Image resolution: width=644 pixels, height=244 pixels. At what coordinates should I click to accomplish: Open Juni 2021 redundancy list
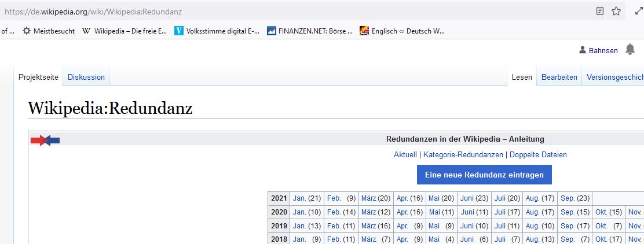(x=467, y=198)
